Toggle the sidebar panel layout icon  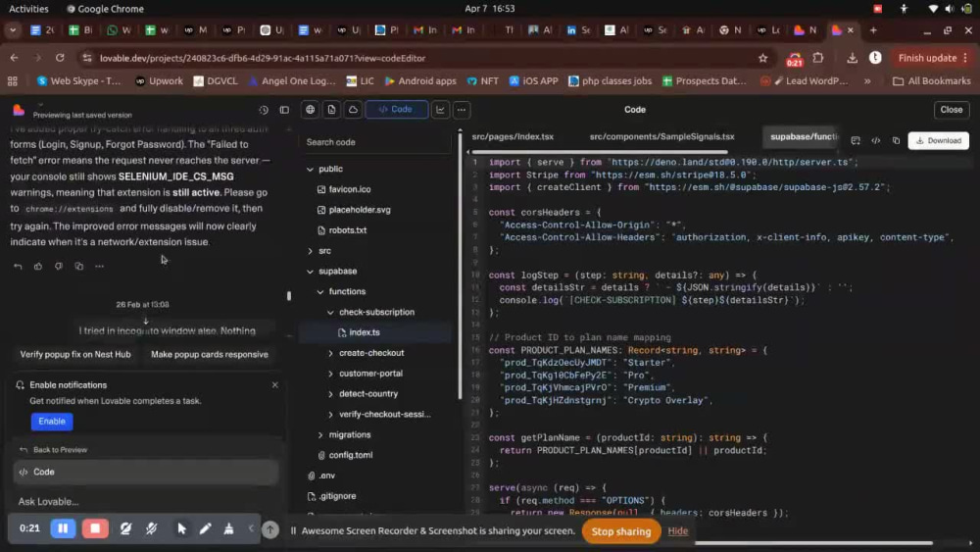(284, 110)
